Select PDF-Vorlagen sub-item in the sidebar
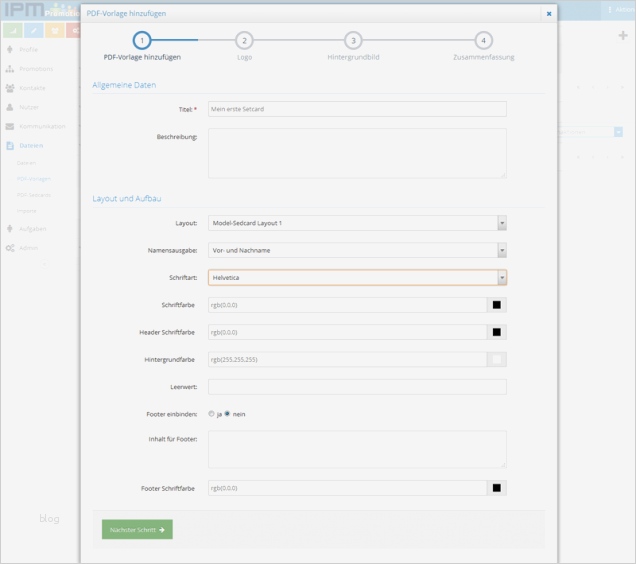Image resolution: width=636 pixels, height=564 pixels. (34, 179)
